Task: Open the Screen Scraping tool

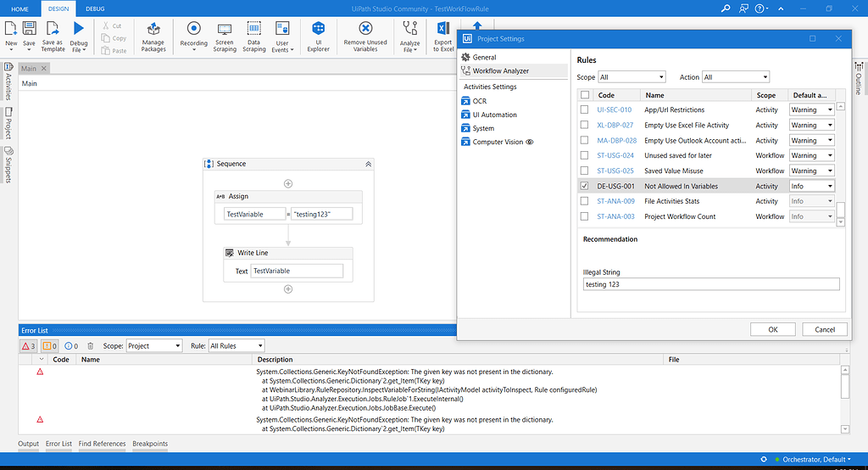Action: coord(225,30)
